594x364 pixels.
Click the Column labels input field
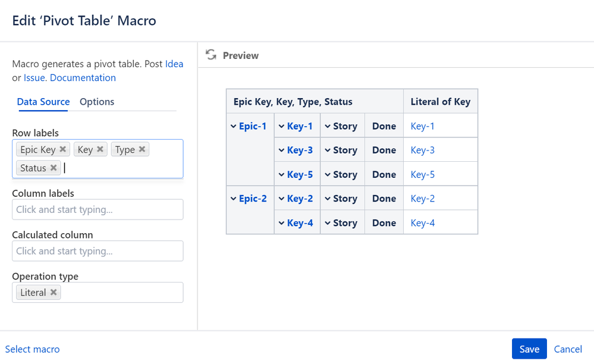pyautogui.click(x=98, y=209)
